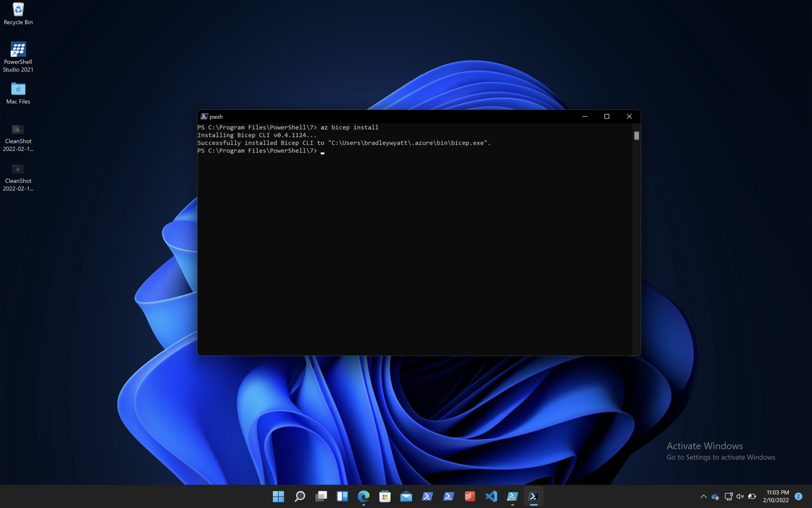Open the Mac Files folder

18,93
